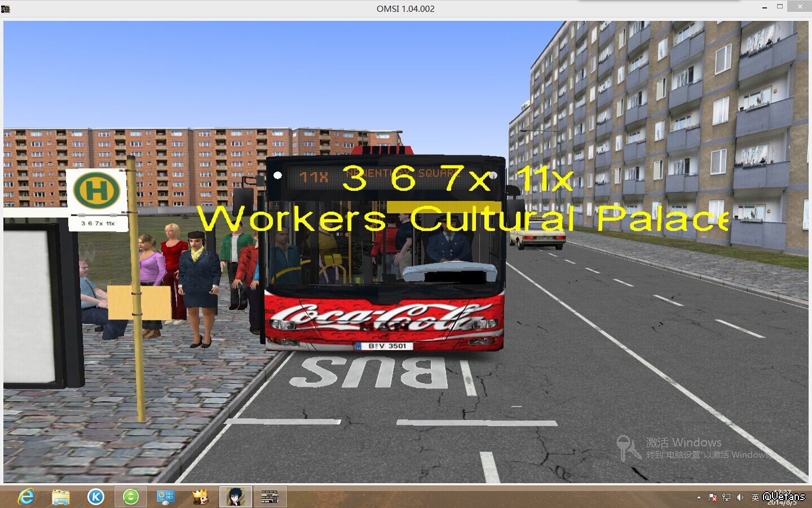This screenshot has height=508, width=812.
Task: Maximize the OMSI window
Action: point(780,7)
